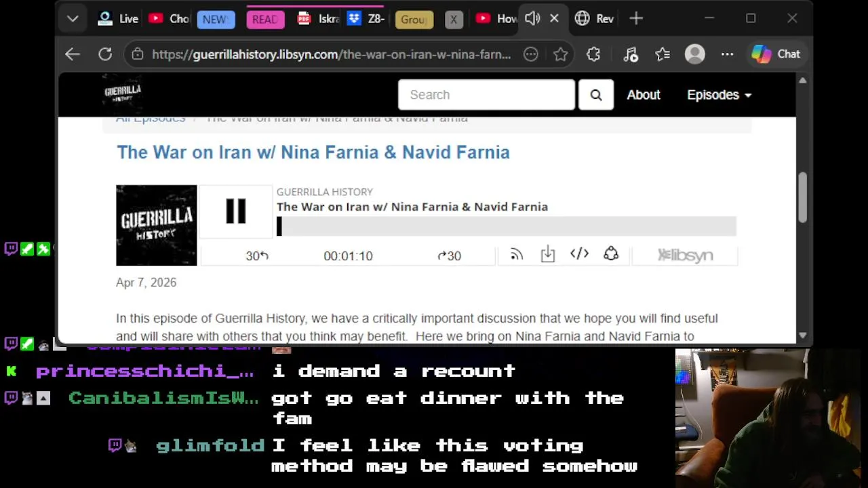Viewport: 868px width, 488px height.
Task: Switch to the Z8- Dropbox tab
Action: pyautogui.click(x=366, y=19)
